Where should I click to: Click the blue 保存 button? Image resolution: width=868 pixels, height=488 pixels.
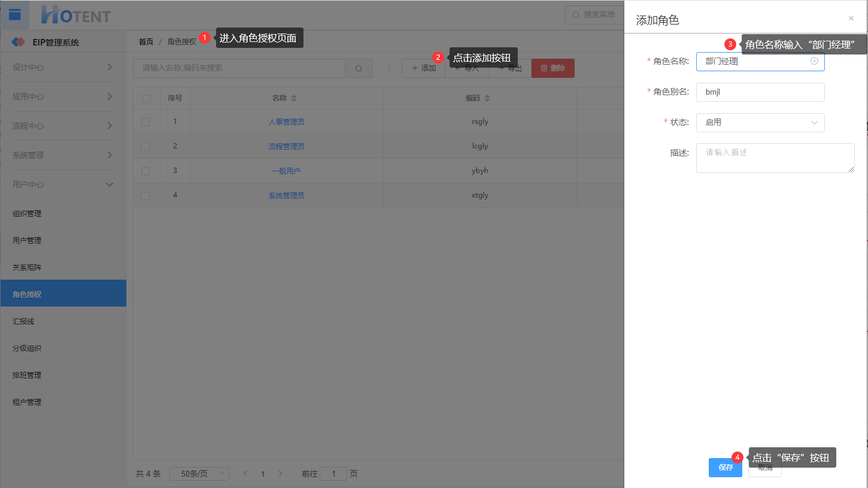coord(725,468)
